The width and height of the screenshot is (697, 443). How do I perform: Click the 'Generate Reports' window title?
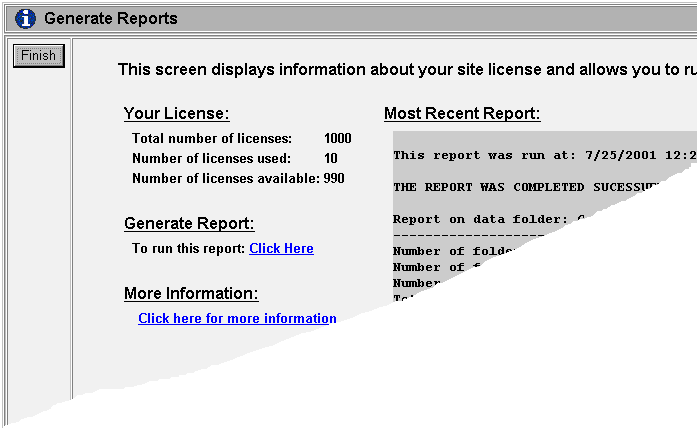coord(111,18)
